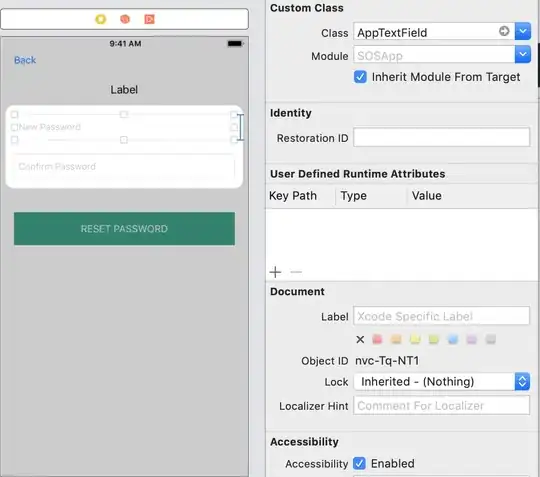Toggle Inherit Module From Target checkbox
The width and height of the screenshot is (540, 477).
pos(360,77)
